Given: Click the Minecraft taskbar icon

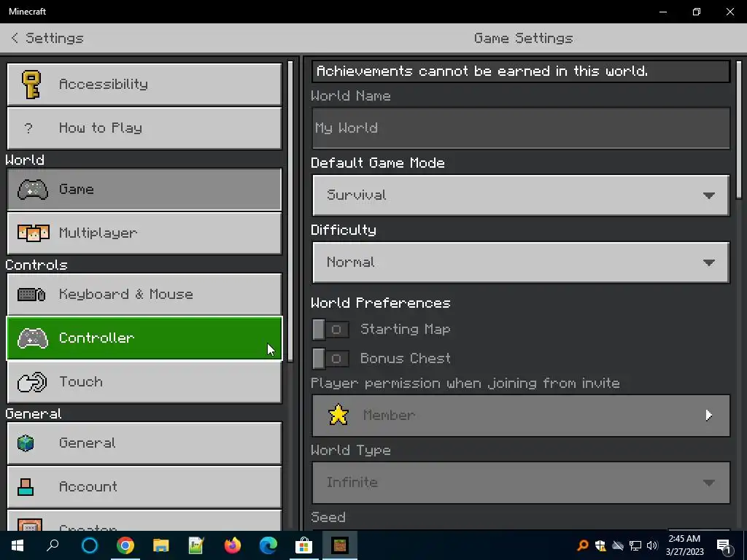Looking at the screenshot, I should [340, 545].
